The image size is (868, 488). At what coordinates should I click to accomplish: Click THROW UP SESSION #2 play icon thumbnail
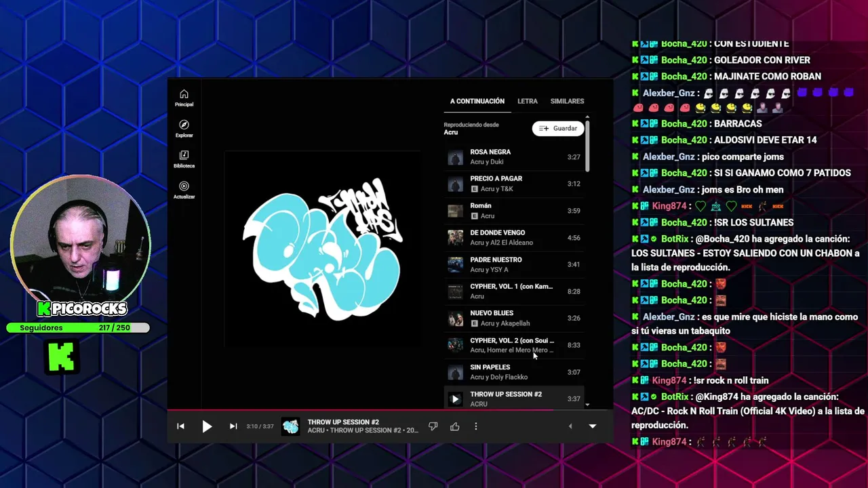455,399
